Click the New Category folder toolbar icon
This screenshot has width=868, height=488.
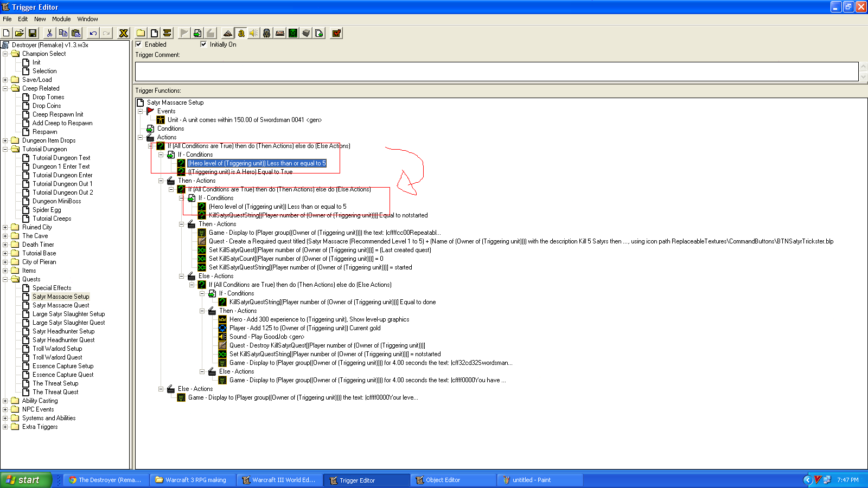tap(141, 33)
